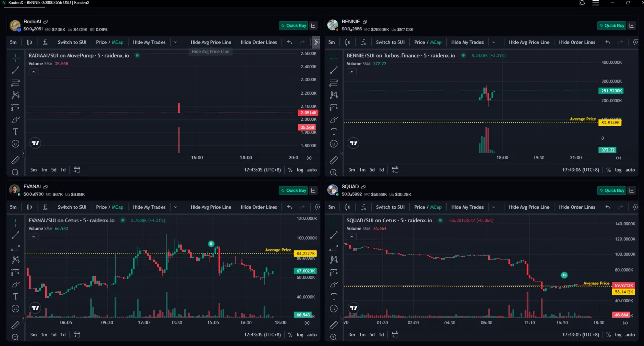This screenshot has height=346, width=644.
Task: Click Quick Buy for RadiaAI
Action: 293,25
